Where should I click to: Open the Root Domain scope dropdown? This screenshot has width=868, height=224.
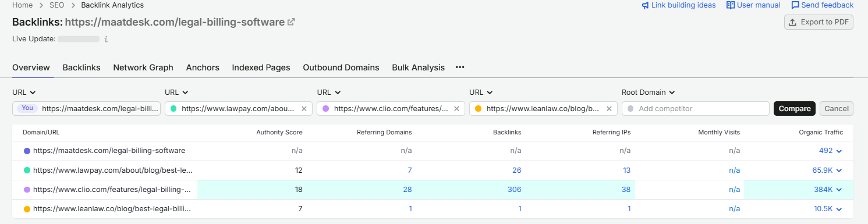pos(648,93)
